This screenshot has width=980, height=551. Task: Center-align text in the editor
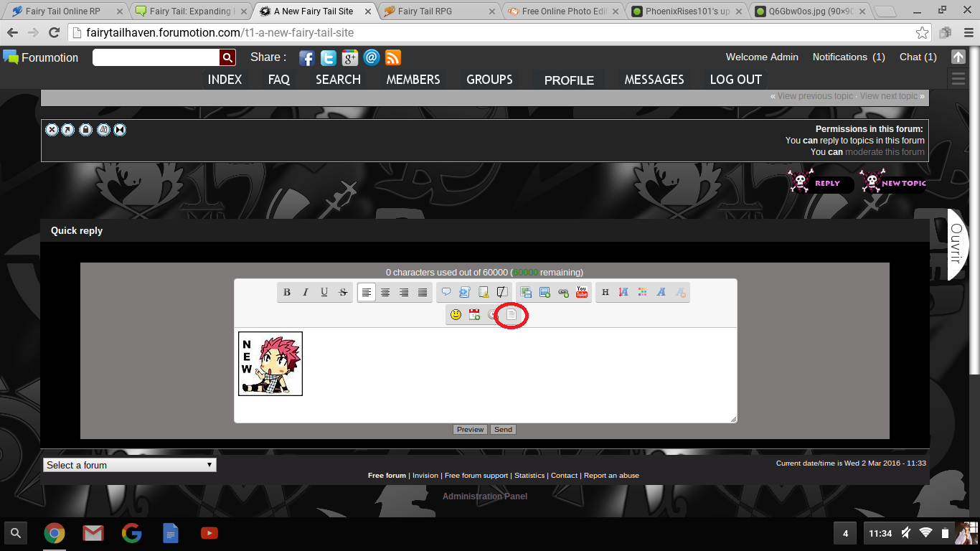(385, 292)
